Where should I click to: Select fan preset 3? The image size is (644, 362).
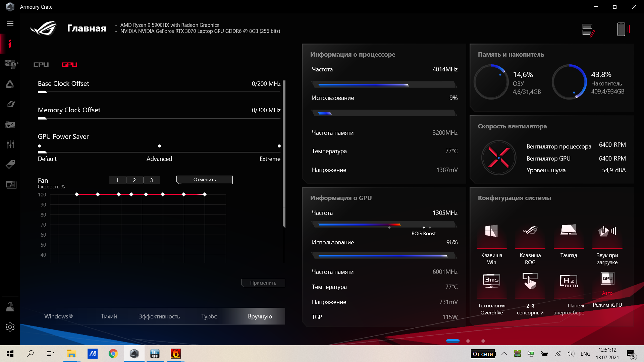click(152, 180)
